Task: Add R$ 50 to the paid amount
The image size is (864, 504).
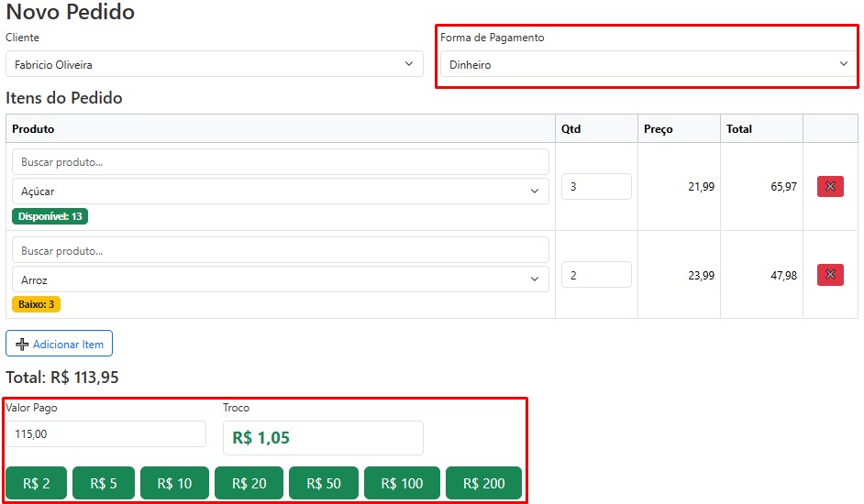Action: tap(324, 483)
